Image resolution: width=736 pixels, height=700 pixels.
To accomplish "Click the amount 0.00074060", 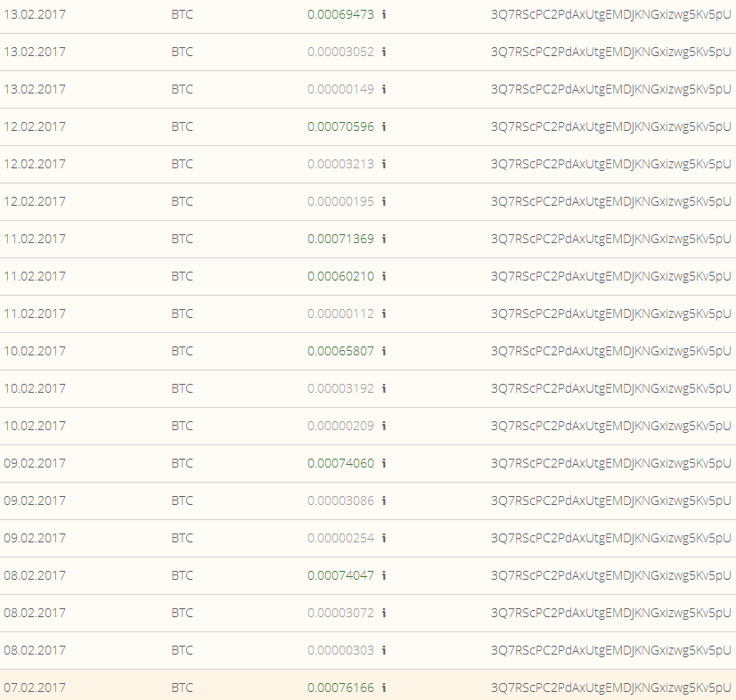I will 340,463.
